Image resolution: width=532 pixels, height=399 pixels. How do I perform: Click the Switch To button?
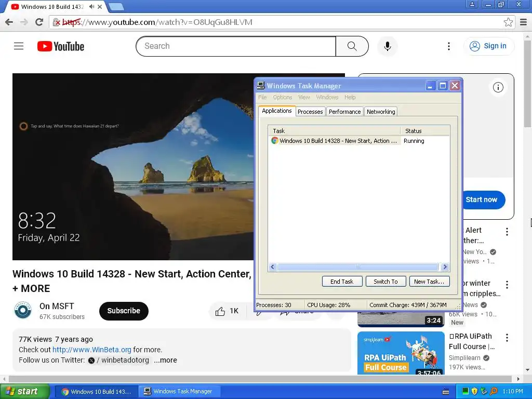click(x=385, y=281)
